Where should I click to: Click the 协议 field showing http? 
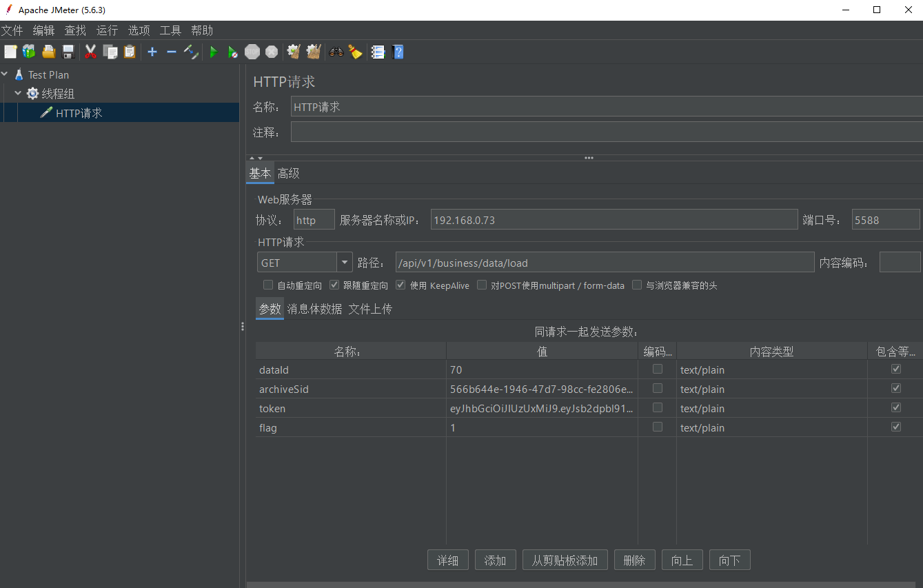[x=314, y=220]
